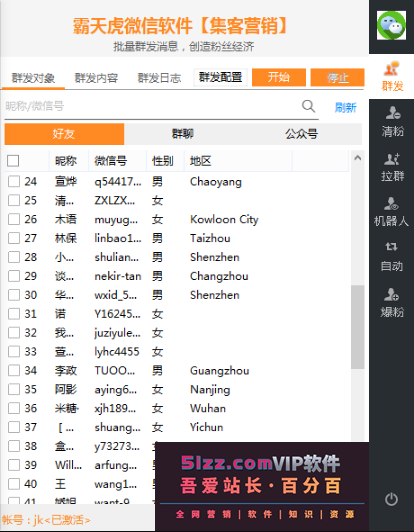414x532 pixels.
Task: Switch to the 群发日志 tab
Action: pos(159,78)
